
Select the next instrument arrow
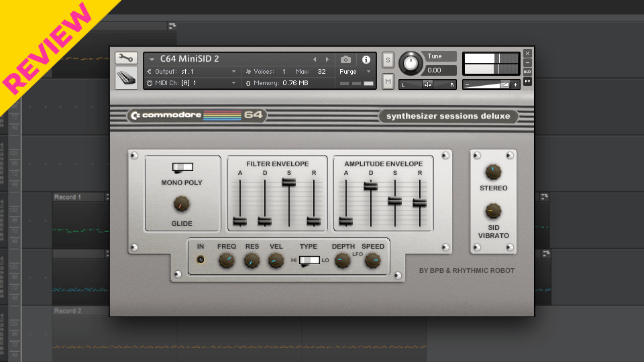tap(327, 60)
